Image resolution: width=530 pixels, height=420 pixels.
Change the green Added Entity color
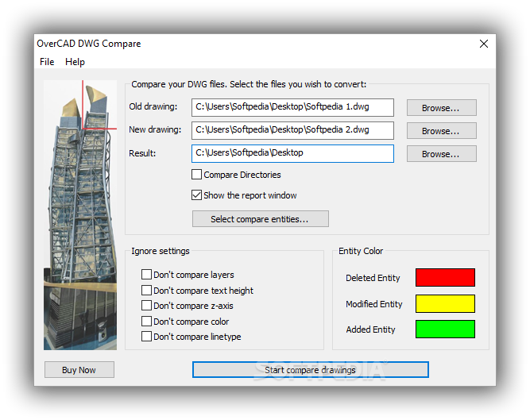tap(445, 329)
